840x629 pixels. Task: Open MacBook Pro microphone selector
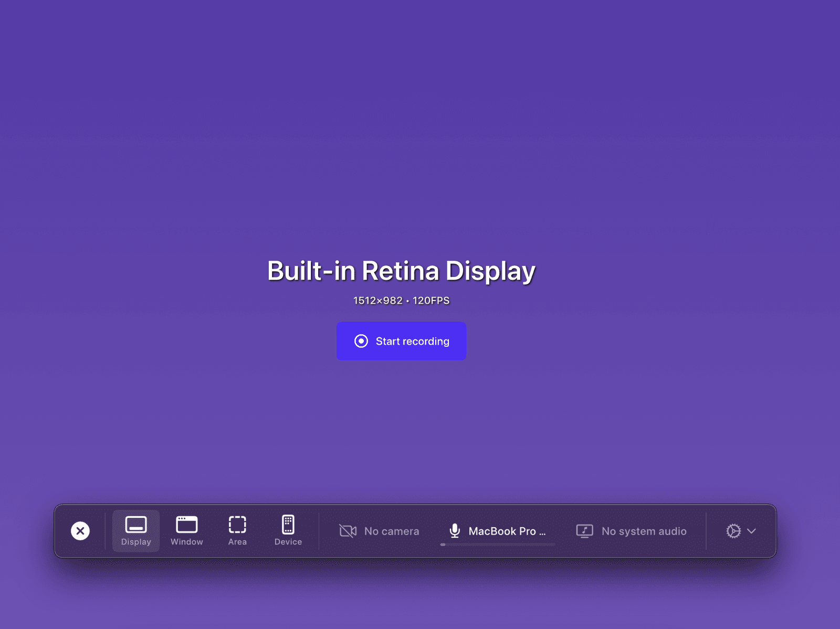pos(507,531)
